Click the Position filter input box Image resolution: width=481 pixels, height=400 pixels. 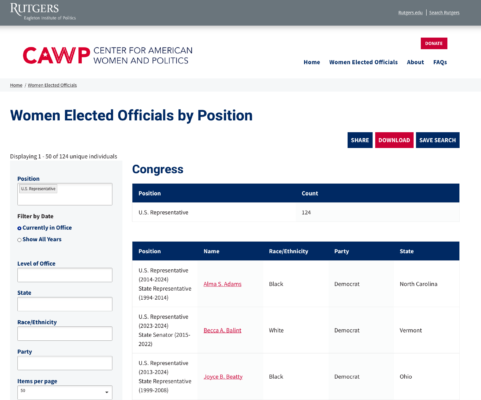point(65,194)
